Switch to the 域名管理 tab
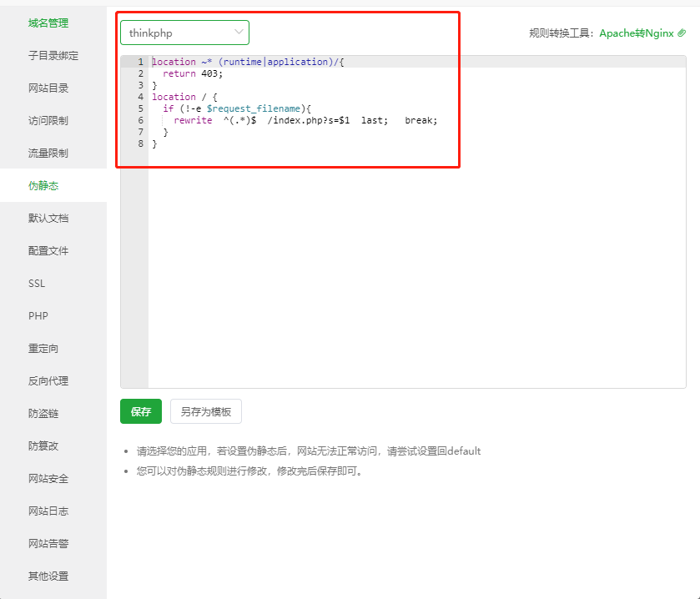This screenshot has height=599, width=700. click(48, 23)
